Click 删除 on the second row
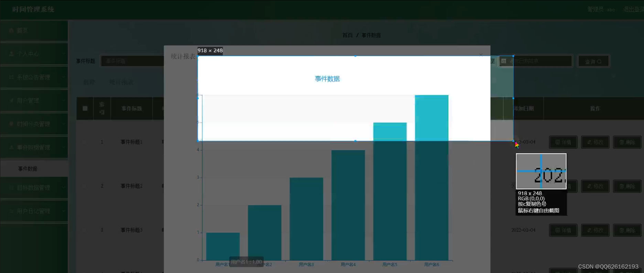The image size is (644, 273). (627, 186)
